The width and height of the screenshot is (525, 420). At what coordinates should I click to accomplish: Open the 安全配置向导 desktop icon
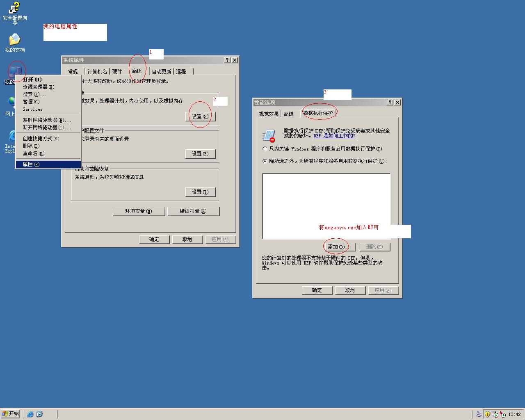point(15,8)
